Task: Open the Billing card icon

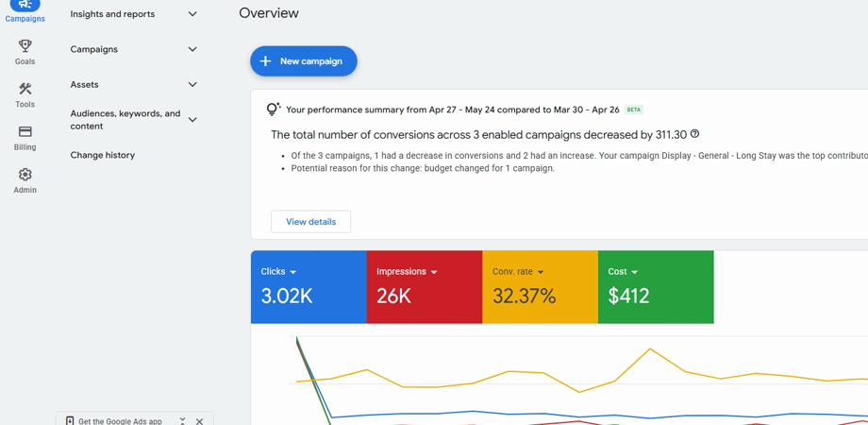Action: click(x=25, y=131)
